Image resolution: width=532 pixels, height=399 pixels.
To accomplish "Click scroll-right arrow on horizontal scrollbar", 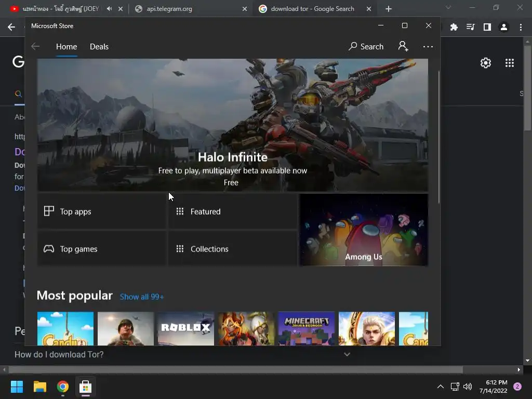I will 519,369.
